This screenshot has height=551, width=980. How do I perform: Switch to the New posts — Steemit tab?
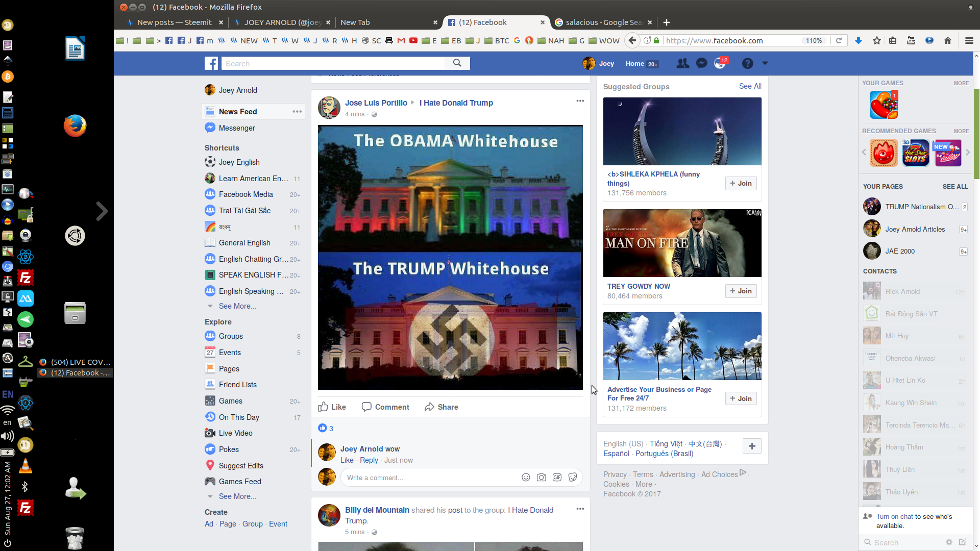pos(174,22)
